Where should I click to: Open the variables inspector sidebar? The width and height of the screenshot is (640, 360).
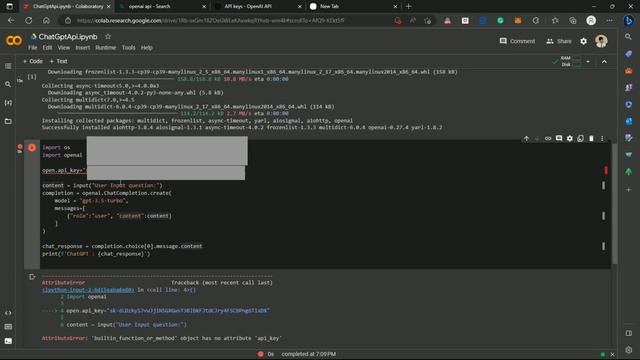8,102
